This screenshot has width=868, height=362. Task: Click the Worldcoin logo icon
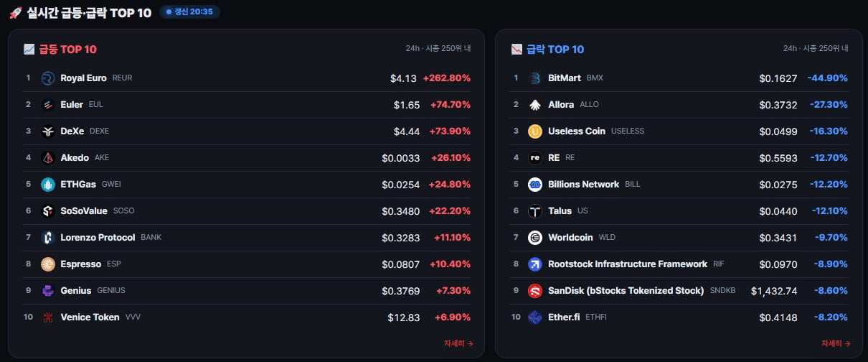[535, 238]
